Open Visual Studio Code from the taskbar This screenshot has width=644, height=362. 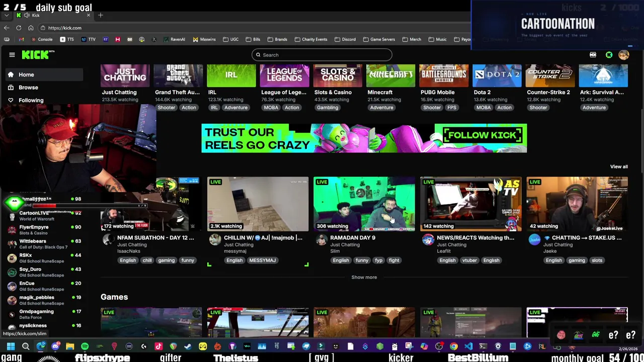468,346
